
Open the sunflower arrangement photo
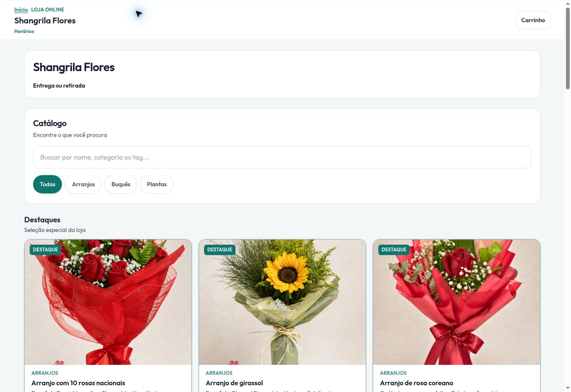click(282, 302)
